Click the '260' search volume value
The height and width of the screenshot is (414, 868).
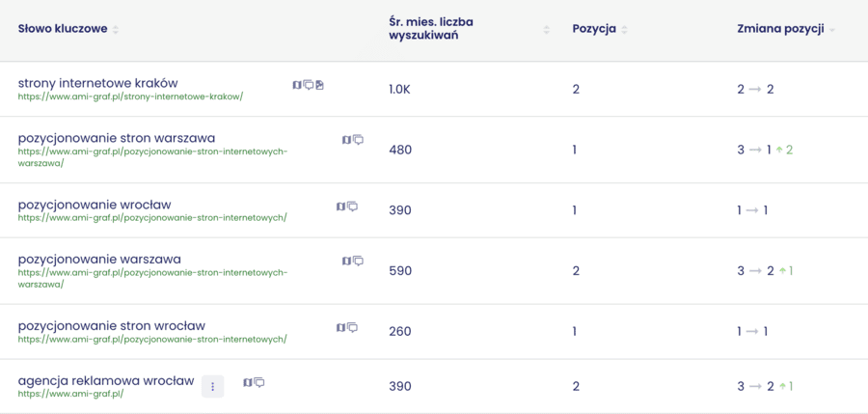(400, 331)
